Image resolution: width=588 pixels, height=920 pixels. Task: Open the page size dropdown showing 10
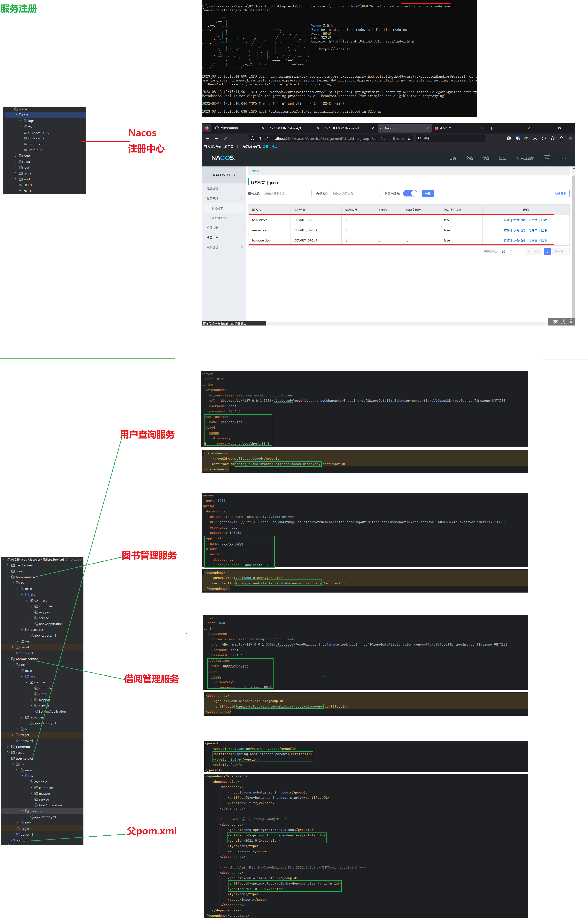click(507, 251)
